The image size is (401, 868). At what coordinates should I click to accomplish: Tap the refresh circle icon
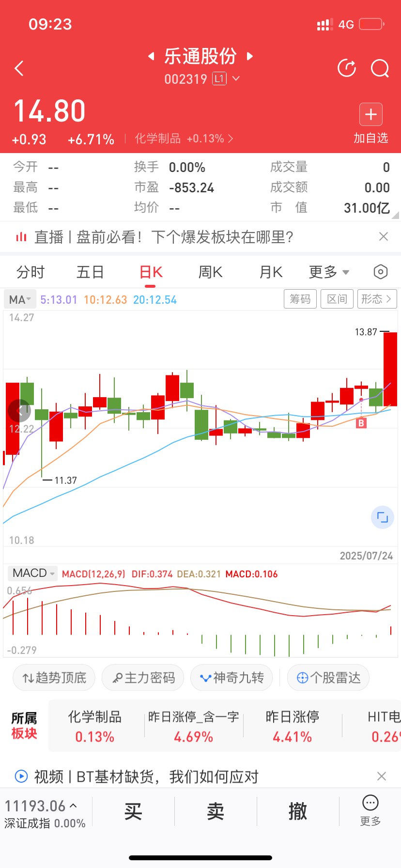[x=347, y=68]
